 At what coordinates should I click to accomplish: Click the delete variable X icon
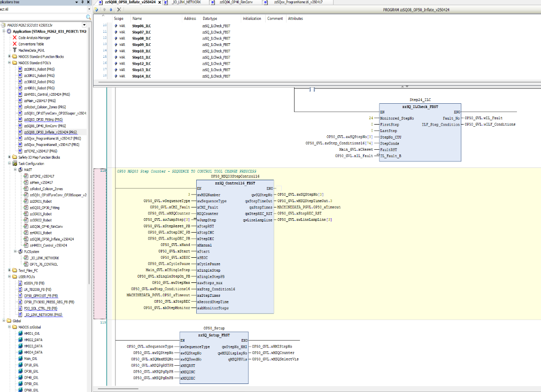click(119, 10)
